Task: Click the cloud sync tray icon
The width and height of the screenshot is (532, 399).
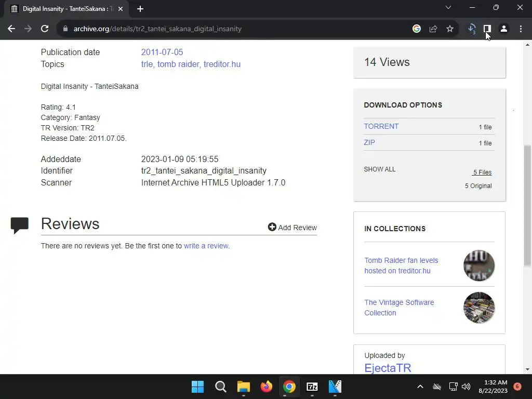Action: point(437,387)
